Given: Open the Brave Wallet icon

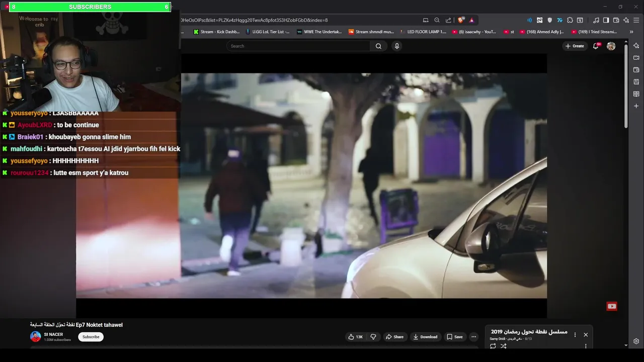Looking at the screenshot, I should pyautogui.click(x=616, y=20).
